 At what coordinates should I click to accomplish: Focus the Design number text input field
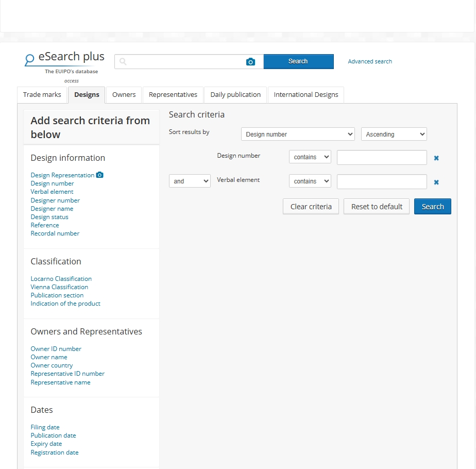(x=382, y=158)
